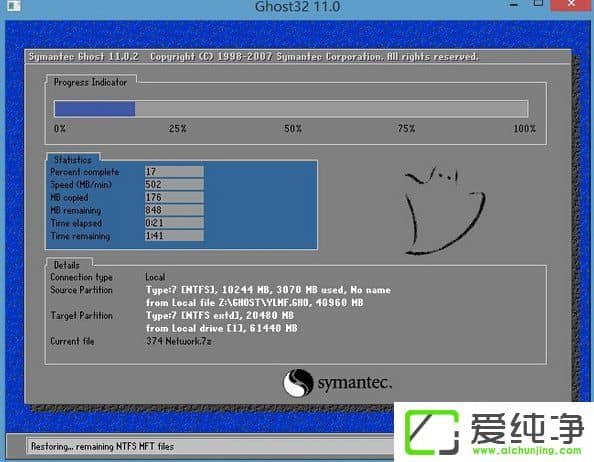Click the 75% progress marker

(x=406, y=129)
